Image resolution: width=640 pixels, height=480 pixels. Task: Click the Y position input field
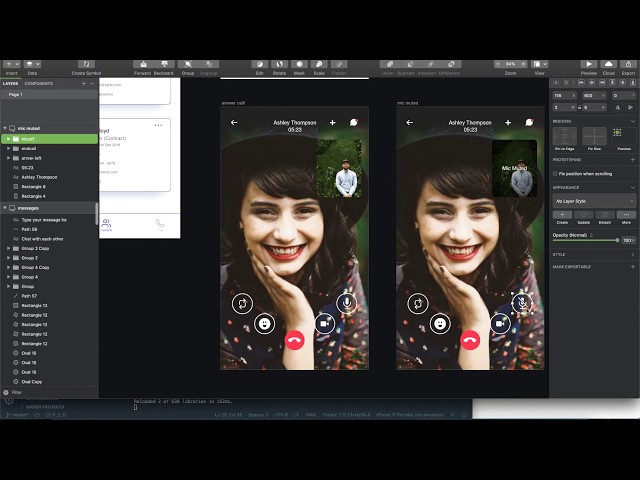click(594, 96)
